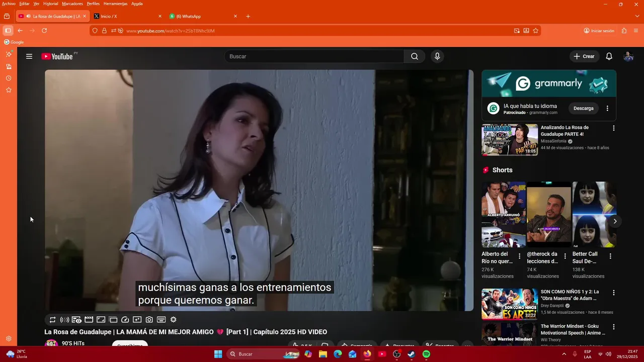Viewport: 644px width, 362px height.
Task: Click the audio boost enhancer icon
Action: coord(64,319)
